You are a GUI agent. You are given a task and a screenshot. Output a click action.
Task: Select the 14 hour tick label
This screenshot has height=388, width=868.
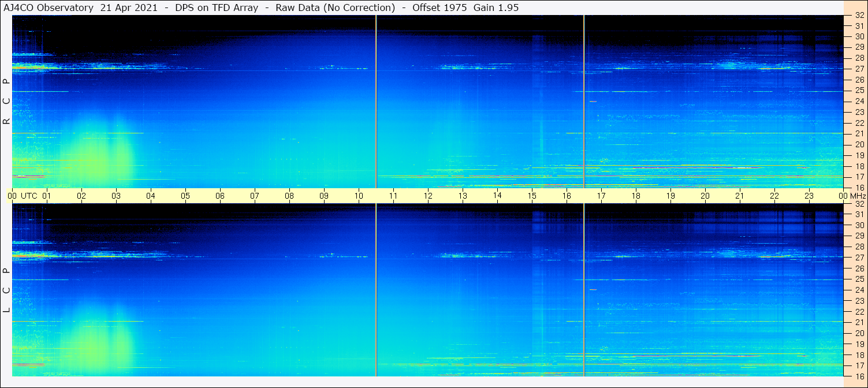point(497,195)
